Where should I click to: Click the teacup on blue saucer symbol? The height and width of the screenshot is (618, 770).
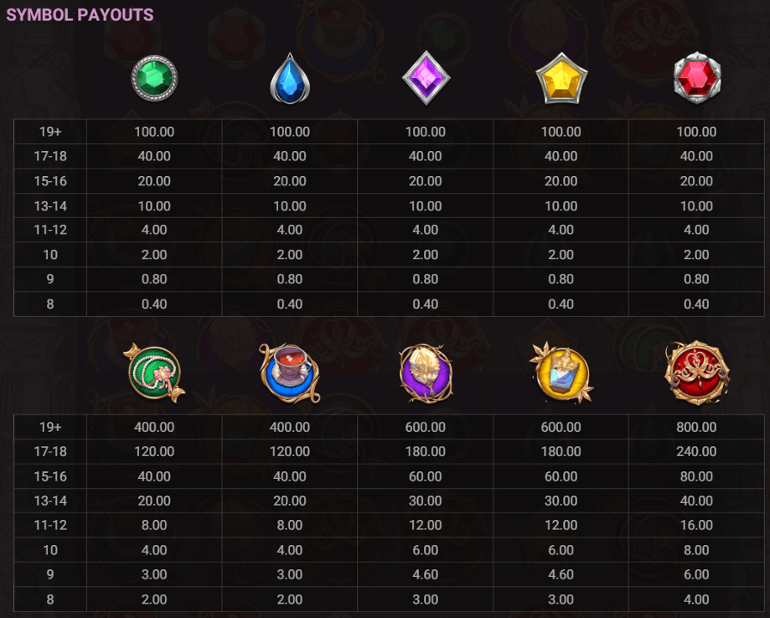click(x=289, y=372)
